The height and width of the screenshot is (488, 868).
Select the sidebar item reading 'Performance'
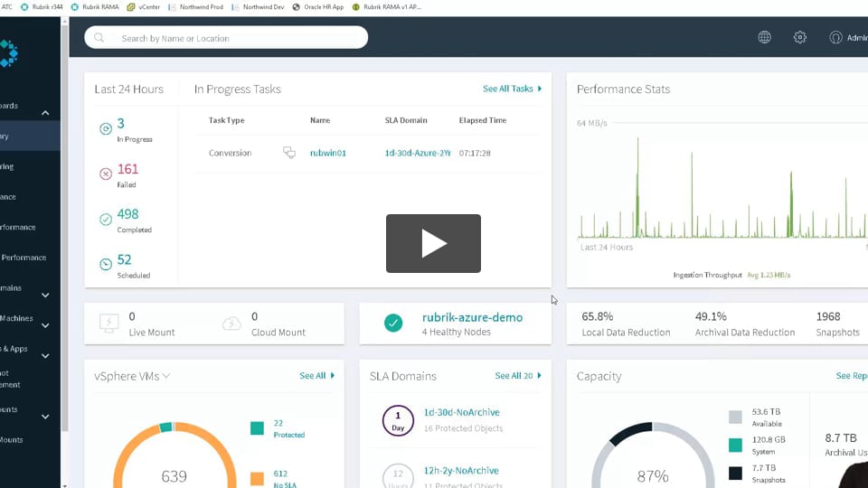click(x=24, y=258)
